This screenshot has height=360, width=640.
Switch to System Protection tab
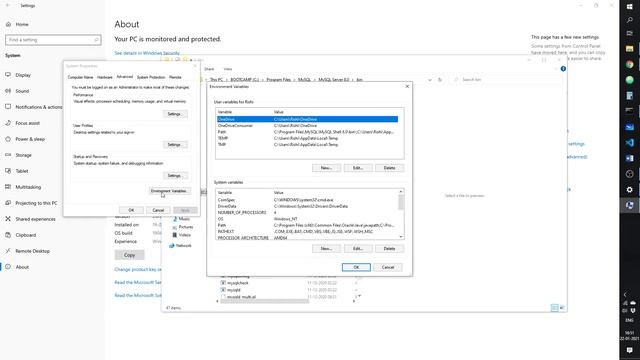(151, 77)
